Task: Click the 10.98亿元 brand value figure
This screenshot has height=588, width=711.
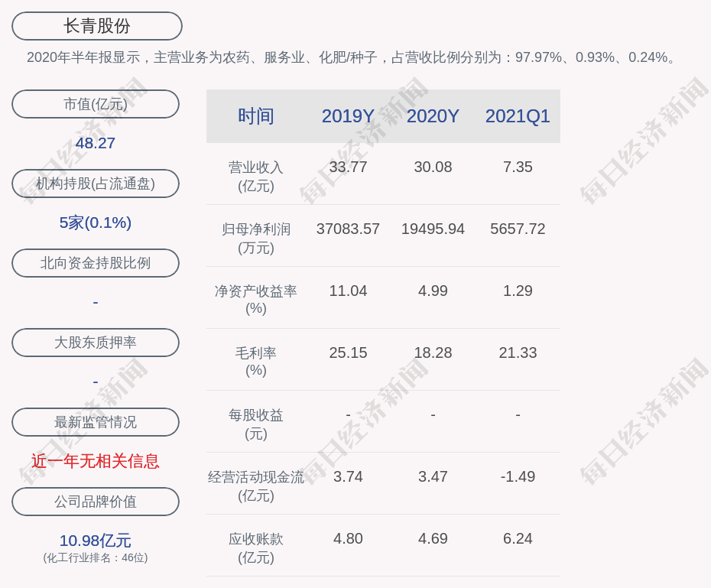Action: pos(96,541)
